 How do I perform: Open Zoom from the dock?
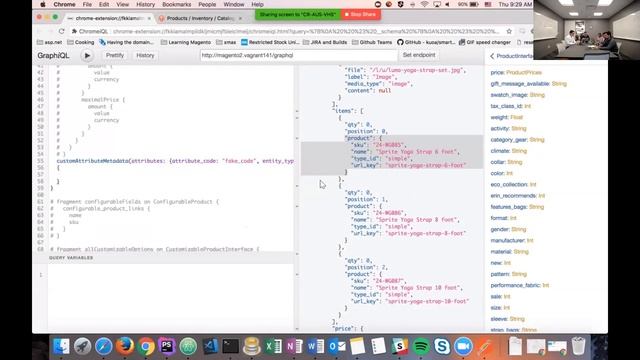pyautogui.click(x=463, y=346)
